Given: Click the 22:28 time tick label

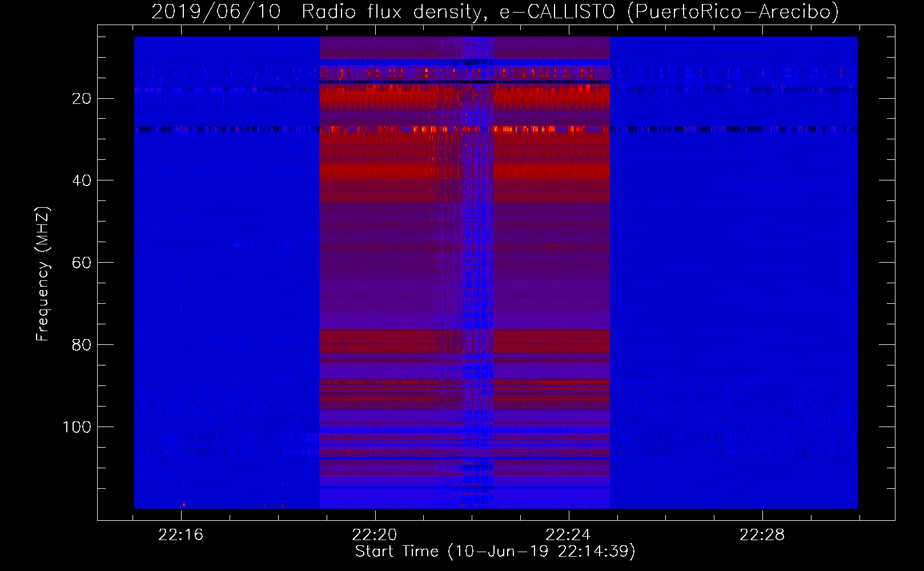Looking at the screenshot, I should click(762, 535).
